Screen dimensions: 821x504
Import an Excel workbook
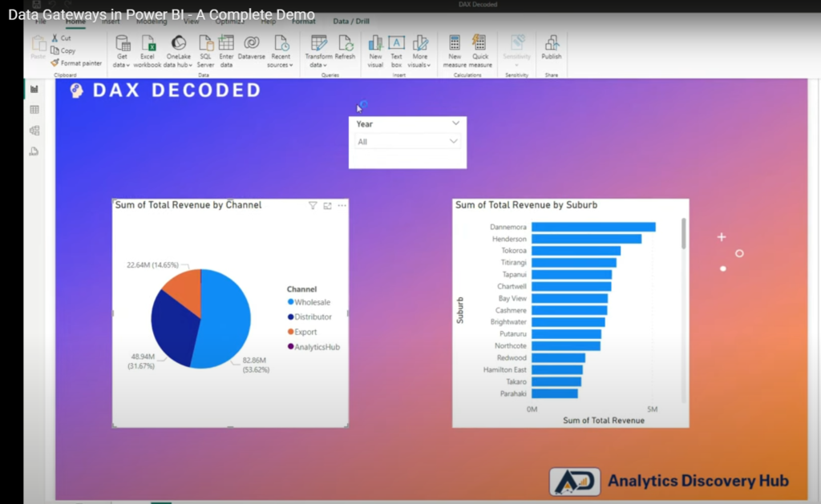[x=148, y=51]
